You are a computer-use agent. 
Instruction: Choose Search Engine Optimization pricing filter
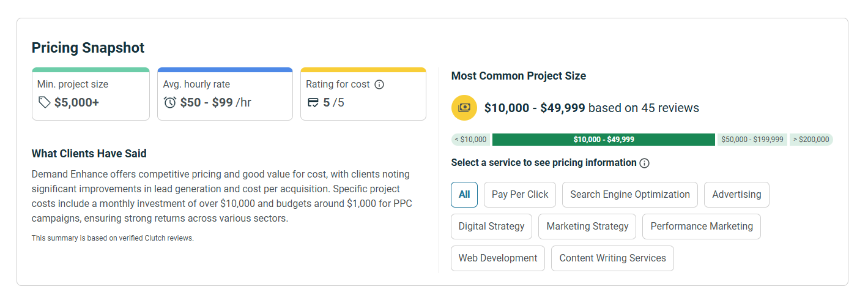tap(629, 195)
